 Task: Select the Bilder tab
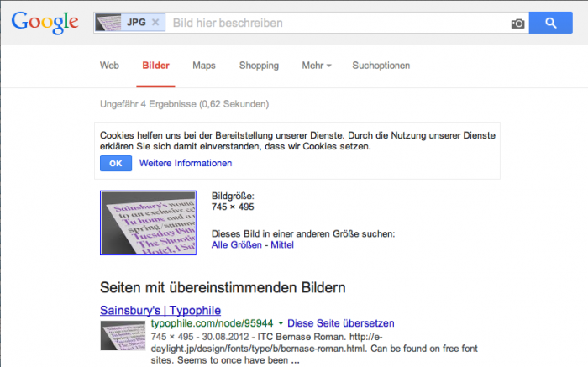point(155,66)
